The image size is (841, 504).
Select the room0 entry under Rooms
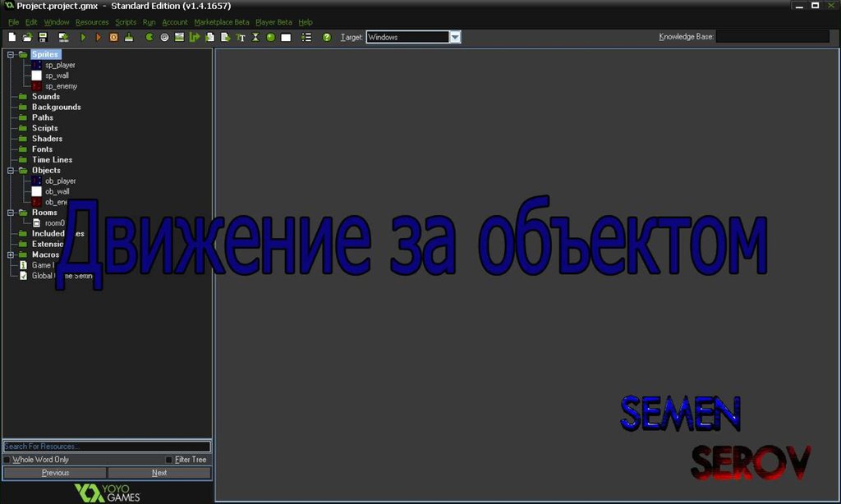click(55, 223)
